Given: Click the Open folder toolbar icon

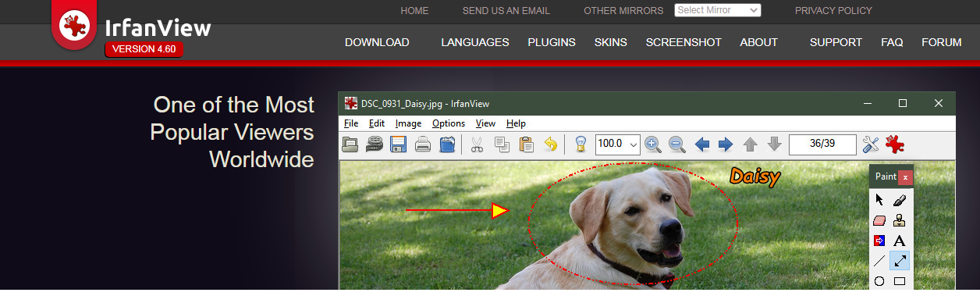Looking at the screenshot, I should pyautogui.click(x=350, y=144).
